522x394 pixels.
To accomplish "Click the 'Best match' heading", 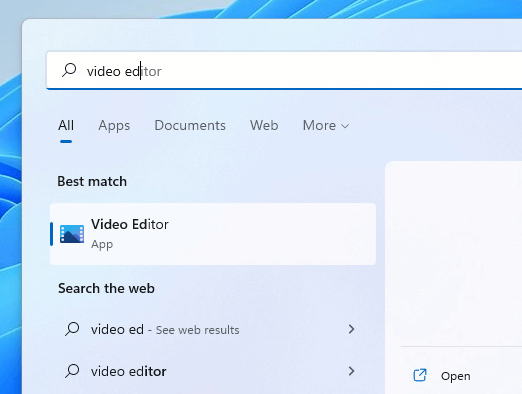I will point(92,182).
